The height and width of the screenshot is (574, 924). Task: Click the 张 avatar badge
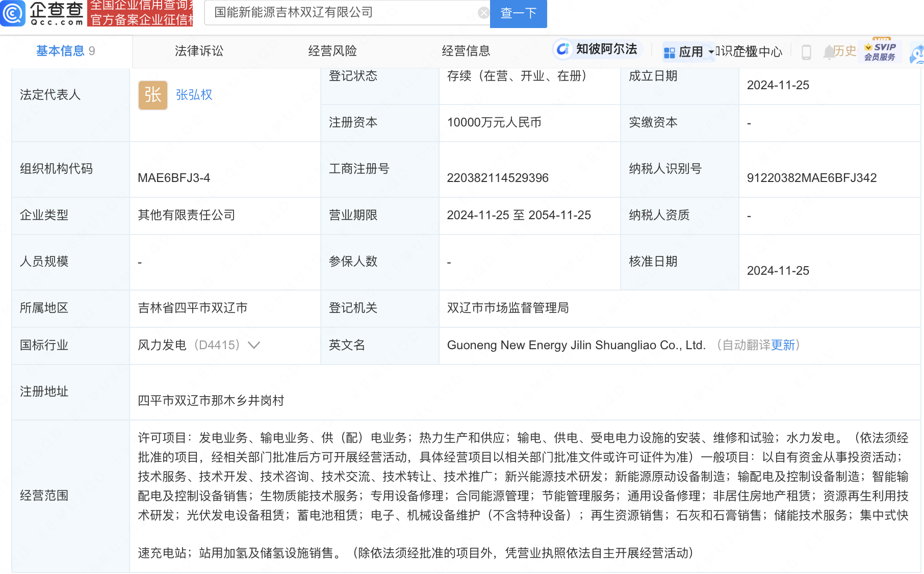click(152, 95)
